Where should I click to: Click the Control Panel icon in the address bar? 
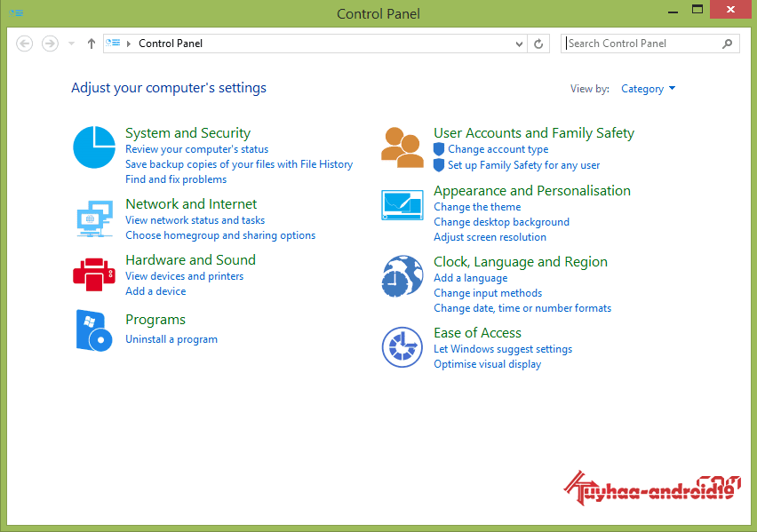click(113, 43)
